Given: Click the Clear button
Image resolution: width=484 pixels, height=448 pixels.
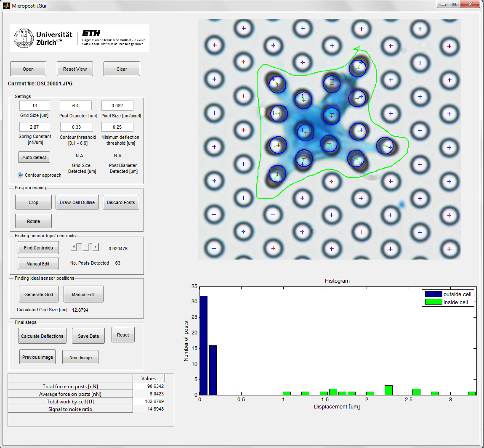Looking at the screenshot, I should (x=122, y=69).
